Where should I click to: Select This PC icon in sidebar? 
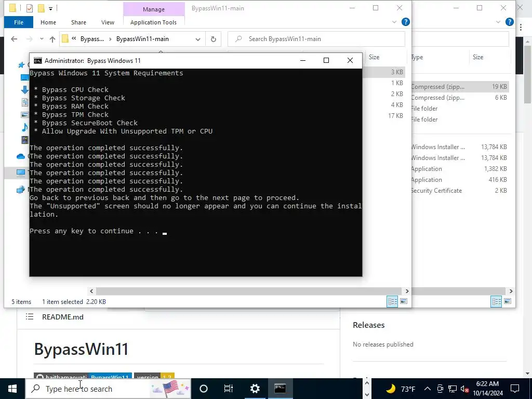tap(21, 172)
